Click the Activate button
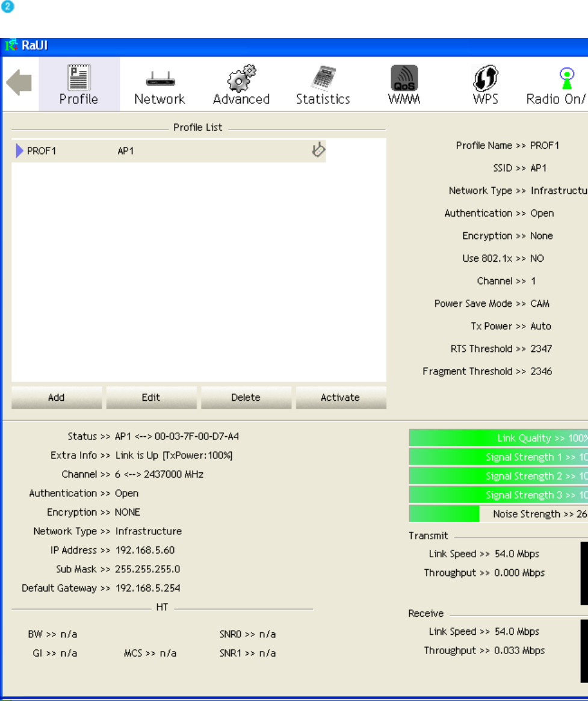The image size is (588, 701). coord(341,398)
